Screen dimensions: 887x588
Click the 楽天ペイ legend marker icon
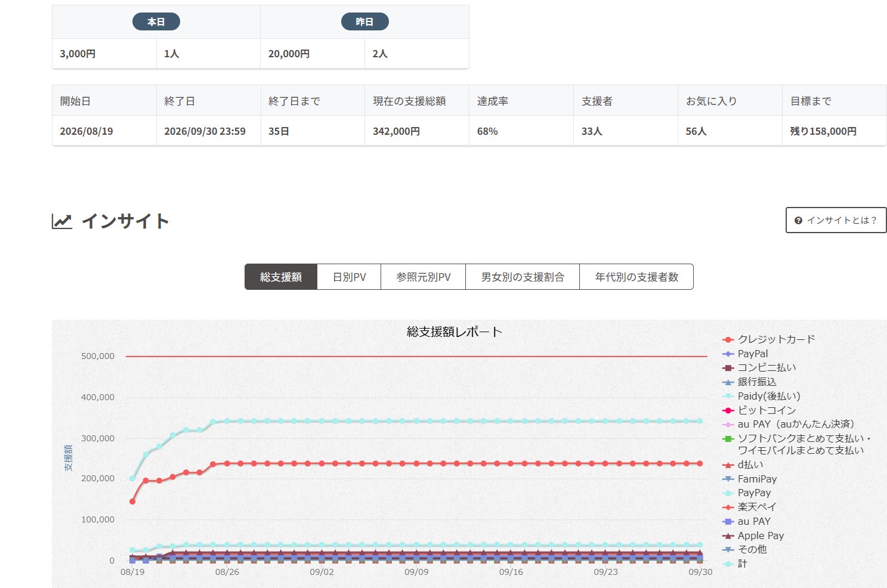click(728, 507)
